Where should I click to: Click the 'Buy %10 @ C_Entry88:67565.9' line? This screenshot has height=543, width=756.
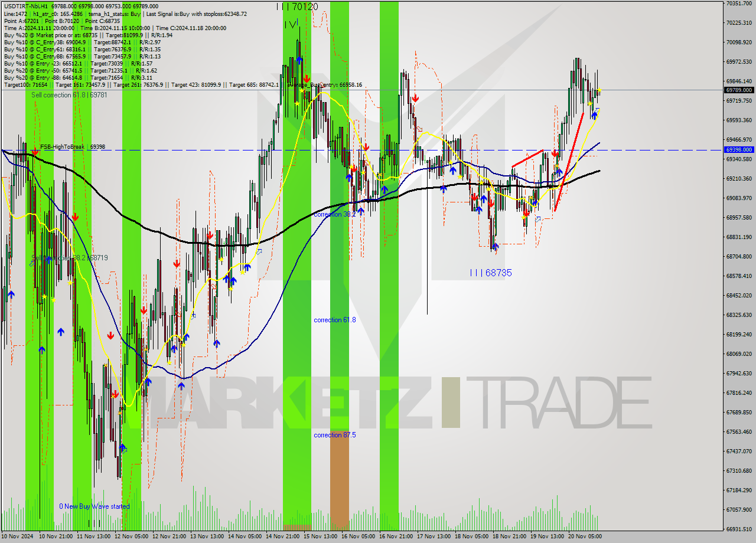[82, 56]
